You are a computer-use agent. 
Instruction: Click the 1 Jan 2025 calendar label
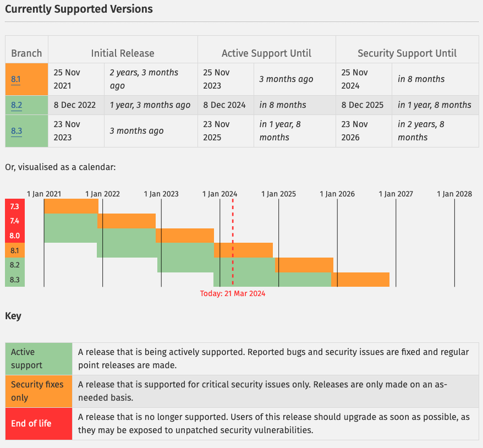[278, 194]
